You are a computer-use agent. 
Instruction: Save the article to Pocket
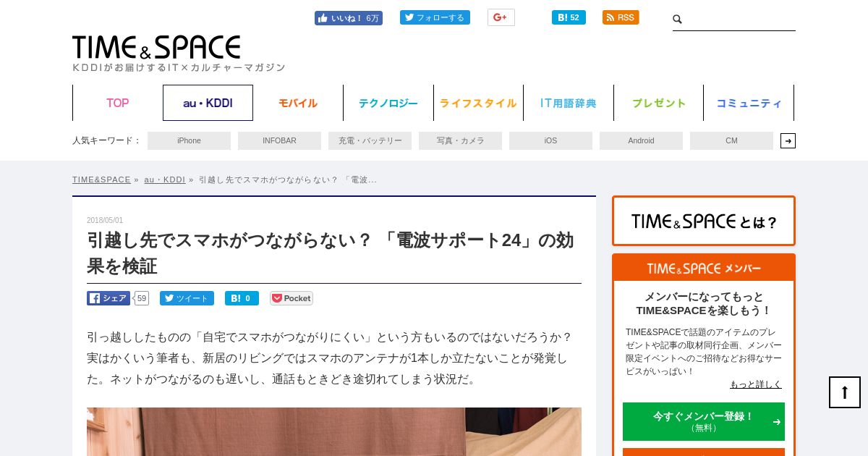pyautogui.click(x=292, y=298)
